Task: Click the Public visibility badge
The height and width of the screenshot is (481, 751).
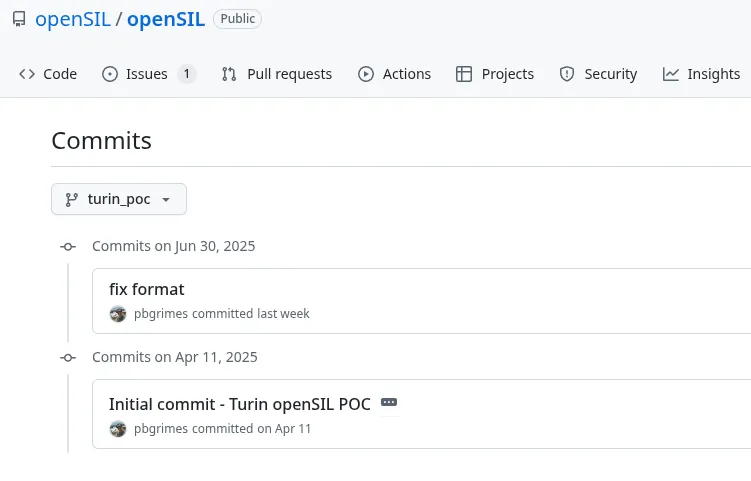Action: coord(238,19)
